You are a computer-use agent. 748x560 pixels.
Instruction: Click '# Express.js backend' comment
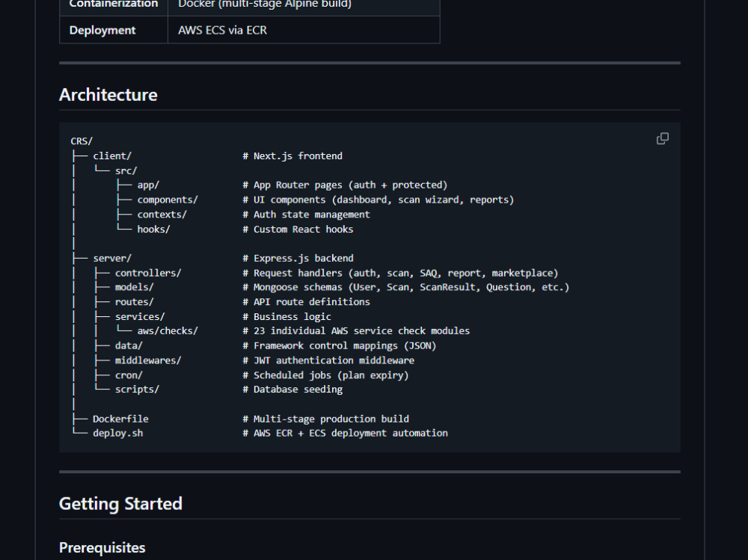pos(298,259)
